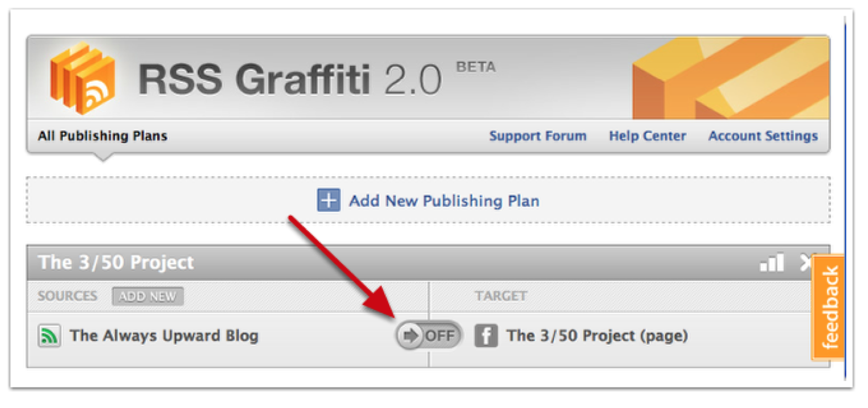
Task: Toggle the OFF publishing switch
Action: (429, 336)
